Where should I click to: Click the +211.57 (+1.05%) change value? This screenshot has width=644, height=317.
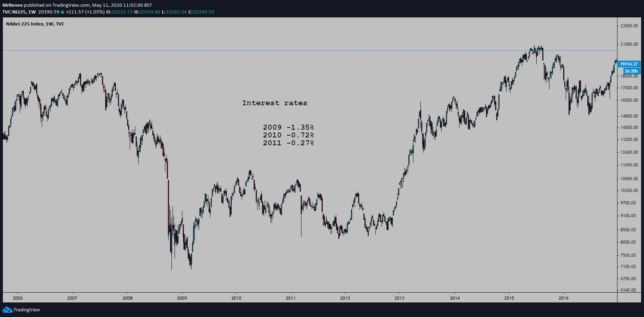pyautogui.click(x=85, y=12)
